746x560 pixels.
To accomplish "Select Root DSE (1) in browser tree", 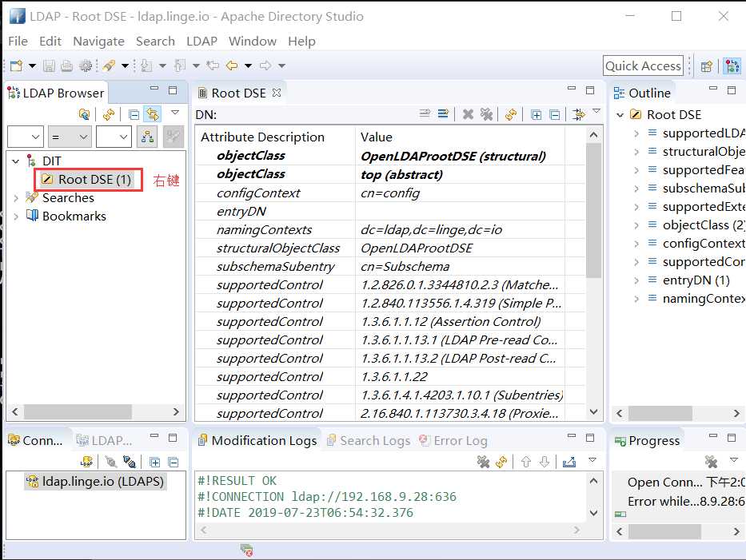I will 86,179.
